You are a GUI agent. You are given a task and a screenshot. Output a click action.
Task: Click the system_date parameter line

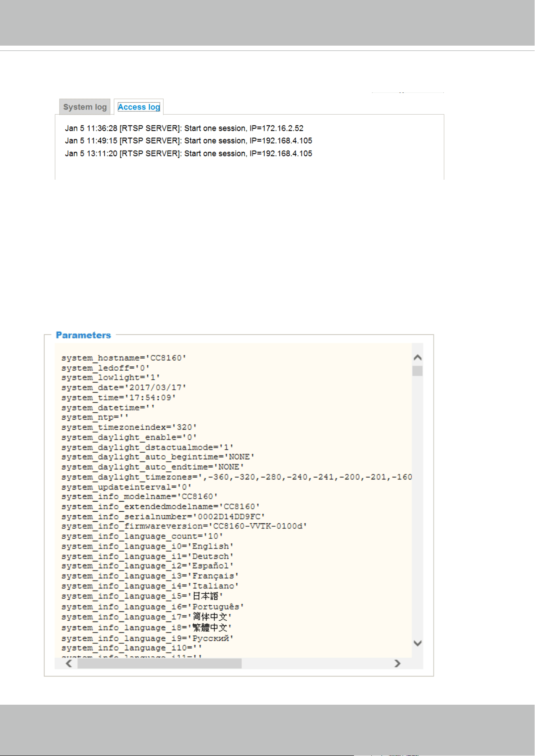click(x=124, y=387)
